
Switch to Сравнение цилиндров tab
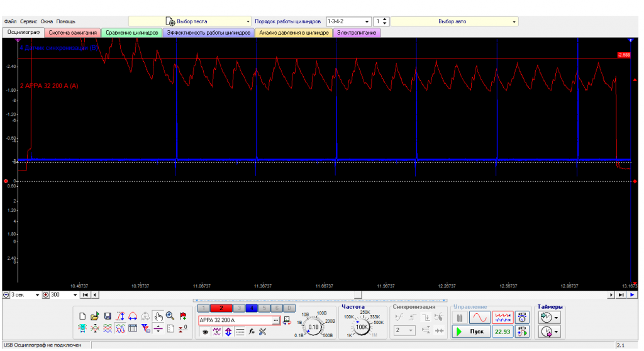click(132, 33)
